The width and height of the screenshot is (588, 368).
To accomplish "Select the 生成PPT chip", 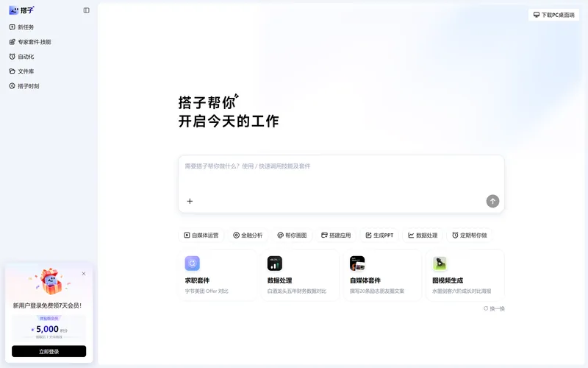I will coord(379,235).
